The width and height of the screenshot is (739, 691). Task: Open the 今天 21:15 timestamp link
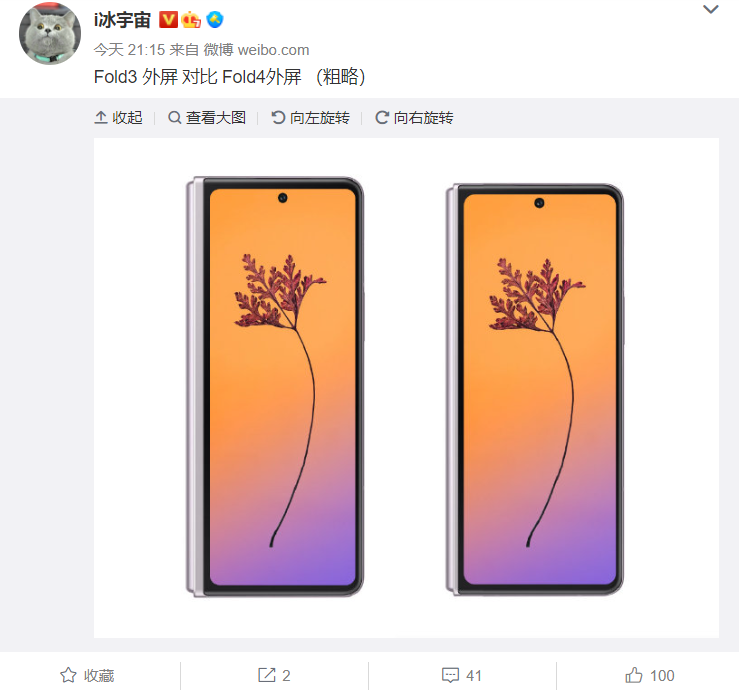coord(129,49)
